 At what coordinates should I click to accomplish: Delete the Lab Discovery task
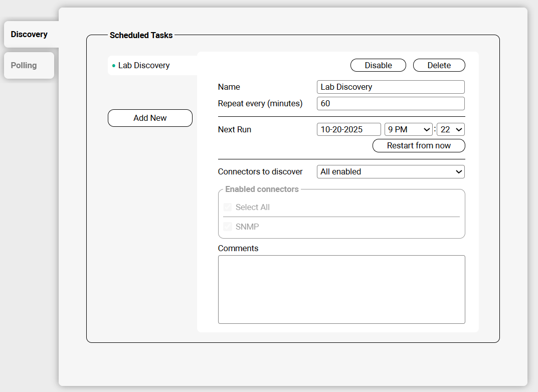pyautogui.click(x=439, y=66)
